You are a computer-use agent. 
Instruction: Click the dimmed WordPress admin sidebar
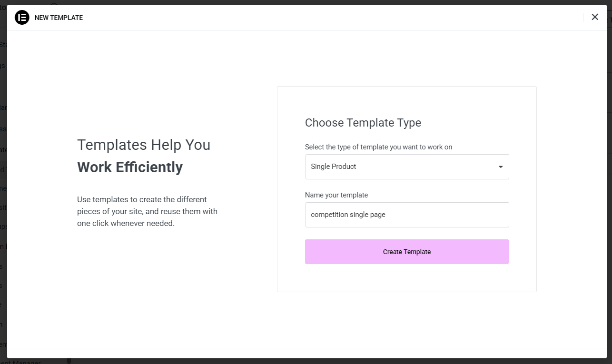(x=3, y=190)
